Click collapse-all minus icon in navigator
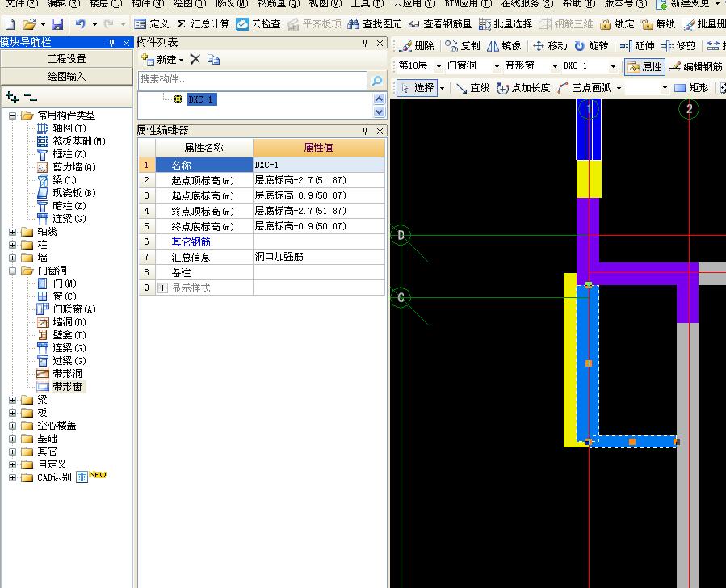 pos(30,97)
